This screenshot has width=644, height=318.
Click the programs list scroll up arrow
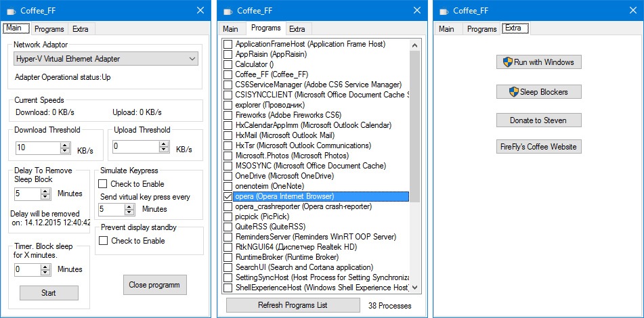[414, 45]
